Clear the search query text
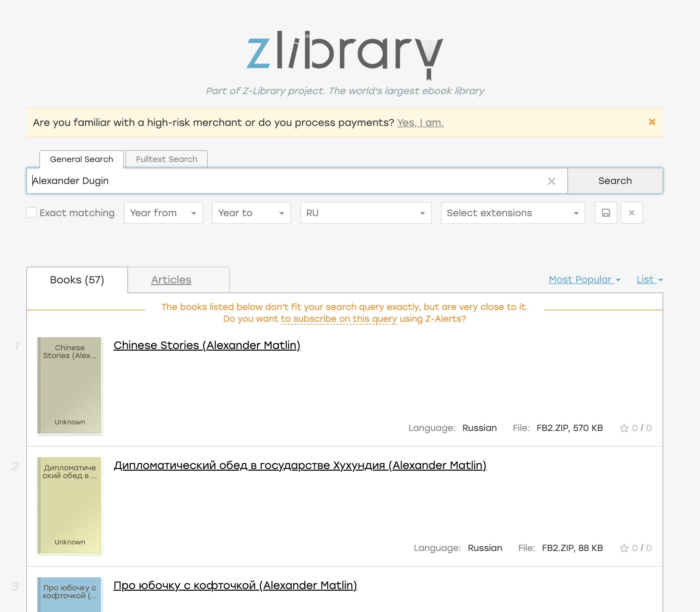The height and width of the screenshot is (612, 700). (x=551, y=181)
